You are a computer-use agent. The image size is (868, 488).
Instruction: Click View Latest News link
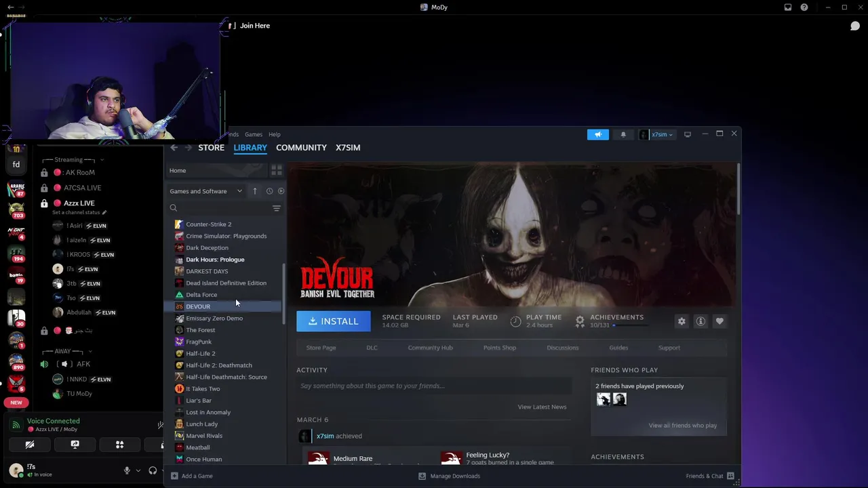(542, 407)
